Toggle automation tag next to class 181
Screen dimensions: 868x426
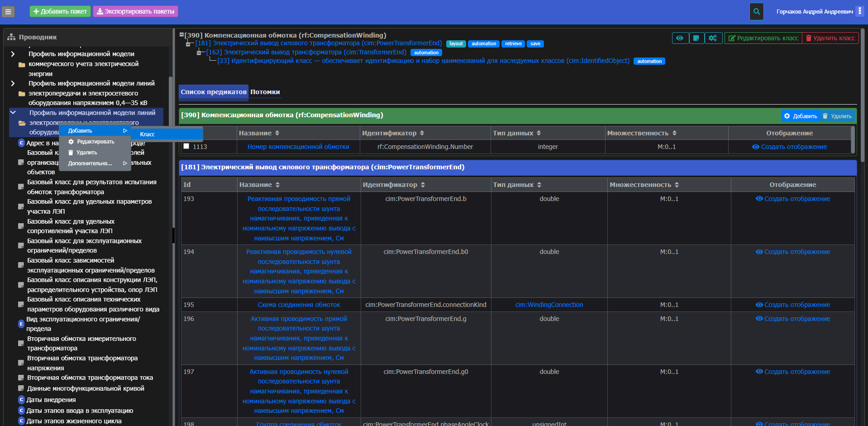(484, 44)
